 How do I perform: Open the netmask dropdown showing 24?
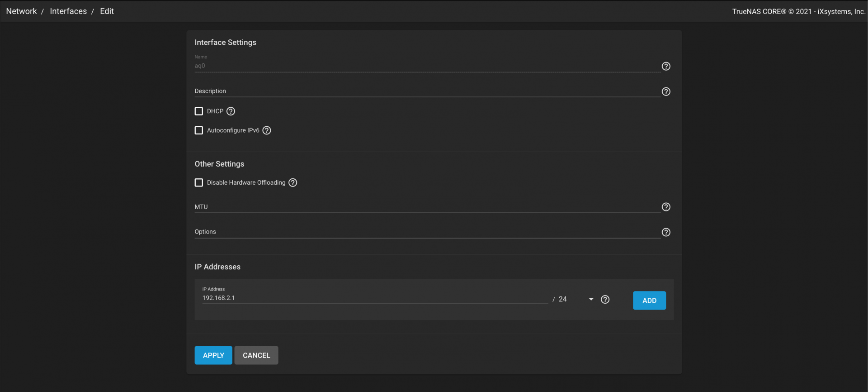pos(576,299)
